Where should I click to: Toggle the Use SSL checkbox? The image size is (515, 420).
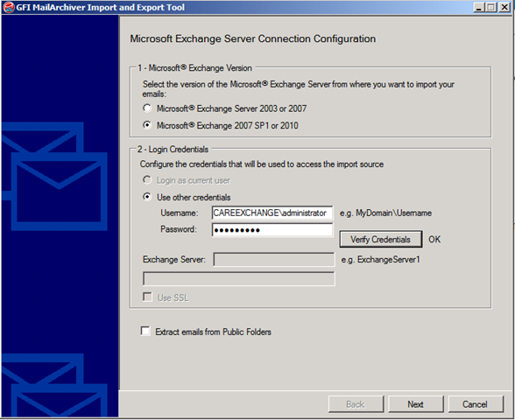click(x=147, y=297)
